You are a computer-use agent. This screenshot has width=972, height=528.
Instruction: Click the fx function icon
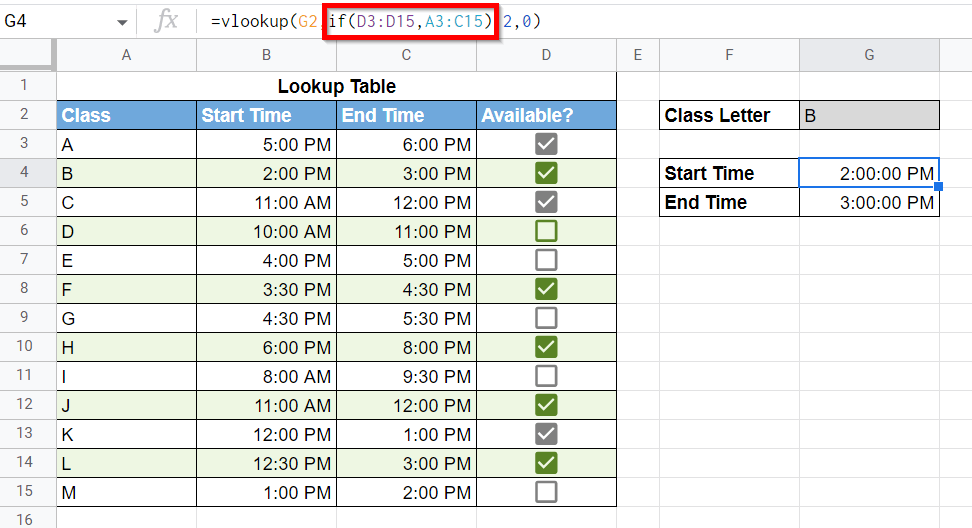(x=166, y=21)
